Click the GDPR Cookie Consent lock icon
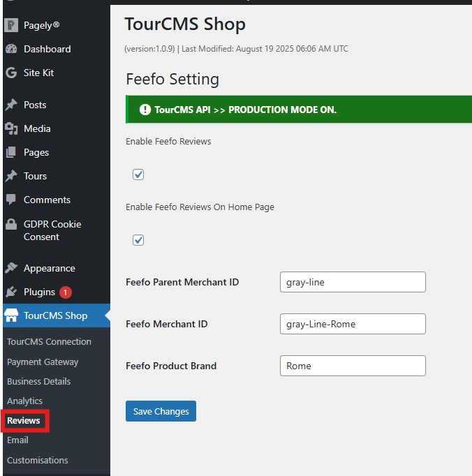 (x=11, y=224)
